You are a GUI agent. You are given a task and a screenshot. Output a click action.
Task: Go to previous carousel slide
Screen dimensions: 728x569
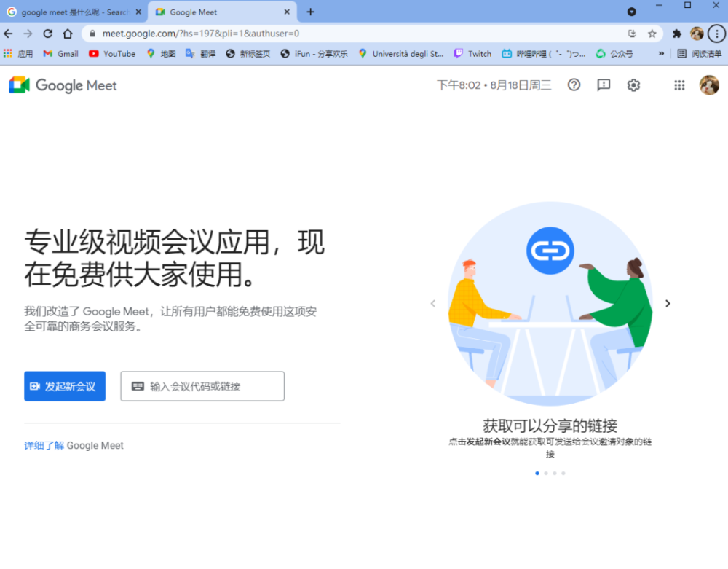tap(432, 303)
